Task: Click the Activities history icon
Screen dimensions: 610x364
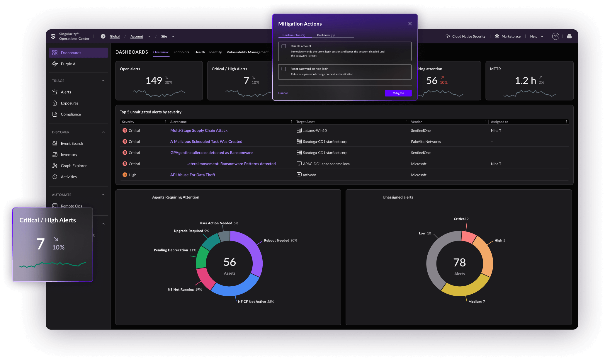Action: point(55,177)
